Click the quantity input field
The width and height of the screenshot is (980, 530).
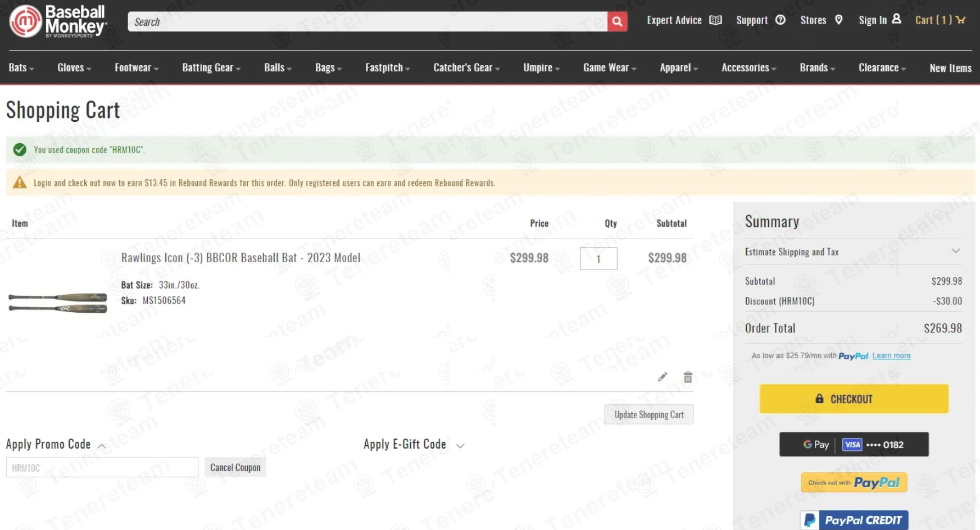(x=598, y=259)
